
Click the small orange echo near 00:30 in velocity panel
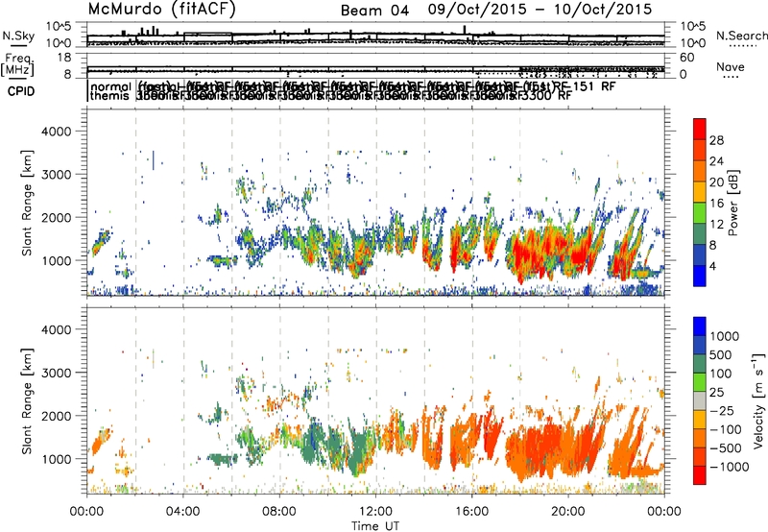102,441
